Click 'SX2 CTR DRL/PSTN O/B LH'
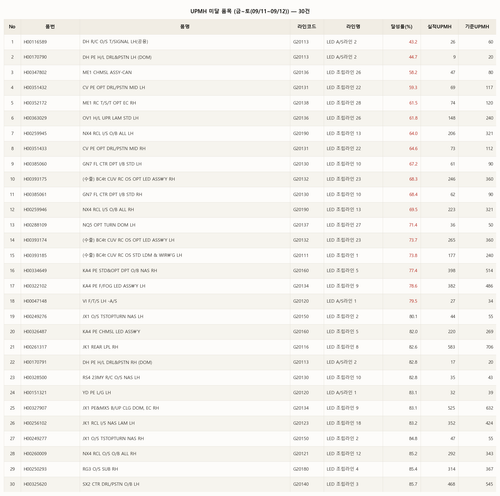 111,484
